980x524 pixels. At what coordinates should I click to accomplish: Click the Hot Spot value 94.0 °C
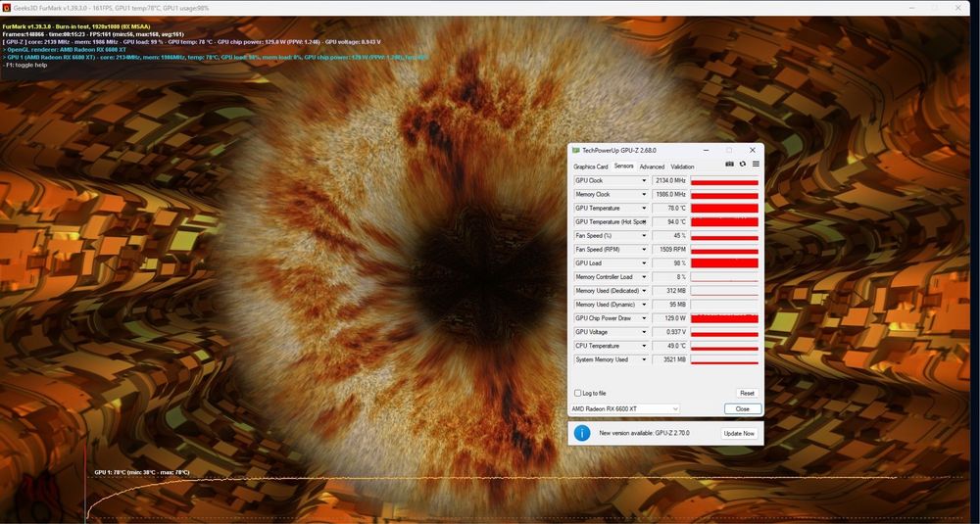coord(670,221)
